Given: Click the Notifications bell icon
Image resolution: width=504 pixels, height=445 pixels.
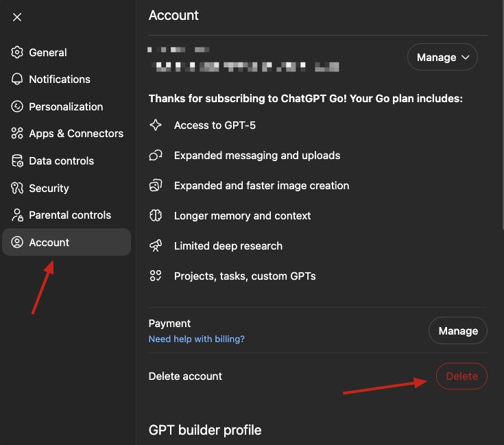Looking at the screenshot, I should 17,79.
